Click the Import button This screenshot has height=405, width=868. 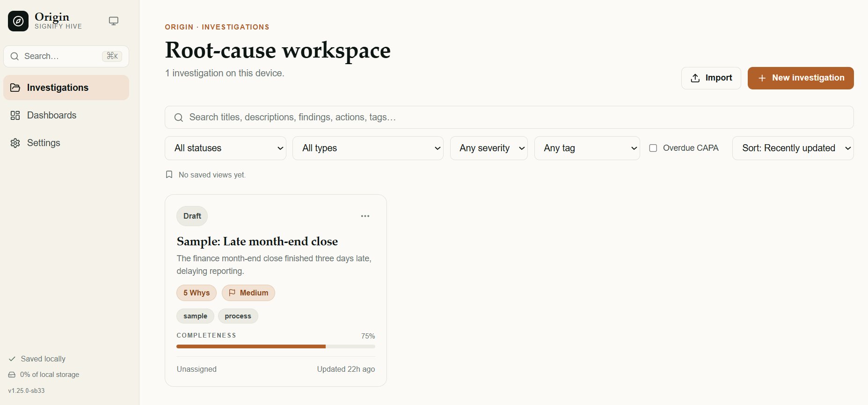711,78
